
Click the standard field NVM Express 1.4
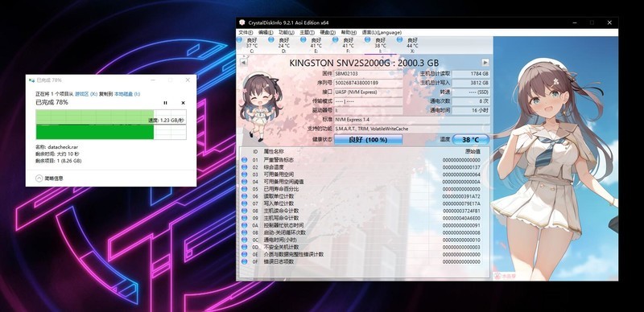pyautogui.click(x=411, y=120)
